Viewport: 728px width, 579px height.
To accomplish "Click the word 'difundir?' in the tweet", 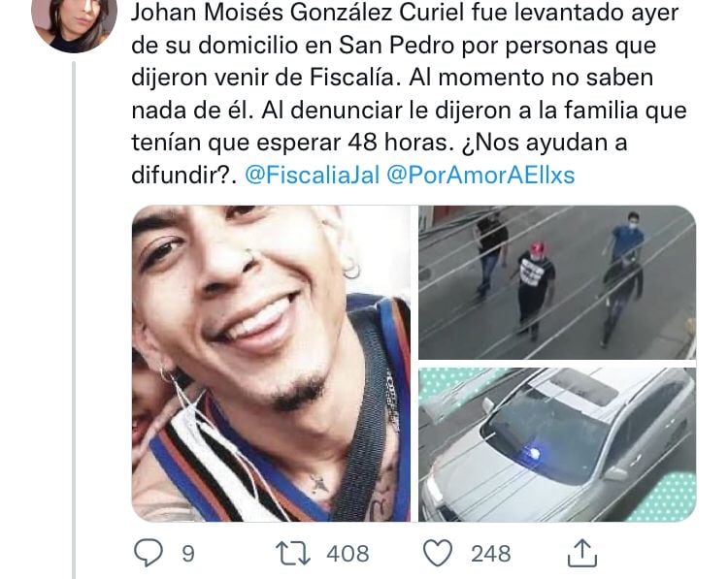I will (182, 176).
